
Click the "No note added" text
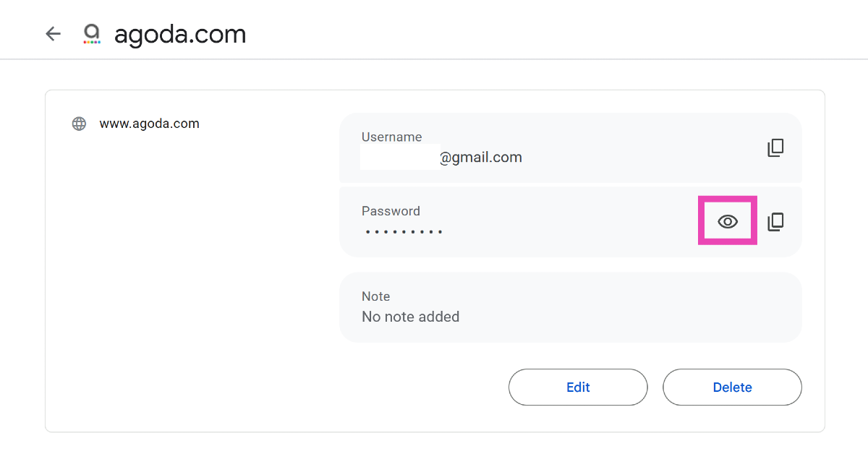[x=410, y=317]
